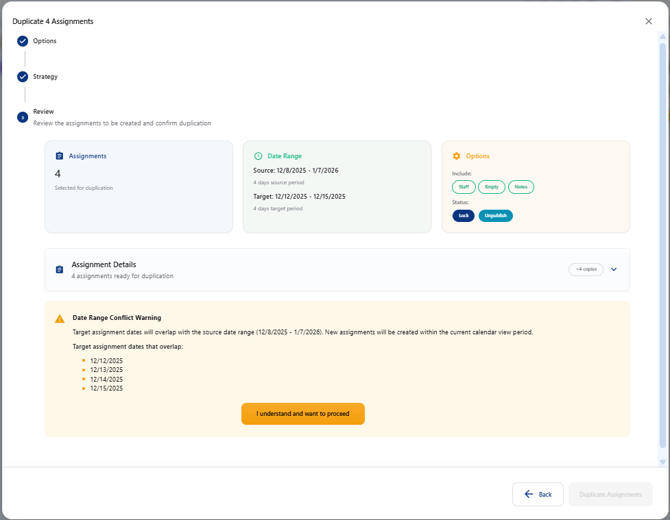Select the Lock status chip
670x520 pixels.
coord(463,216)
